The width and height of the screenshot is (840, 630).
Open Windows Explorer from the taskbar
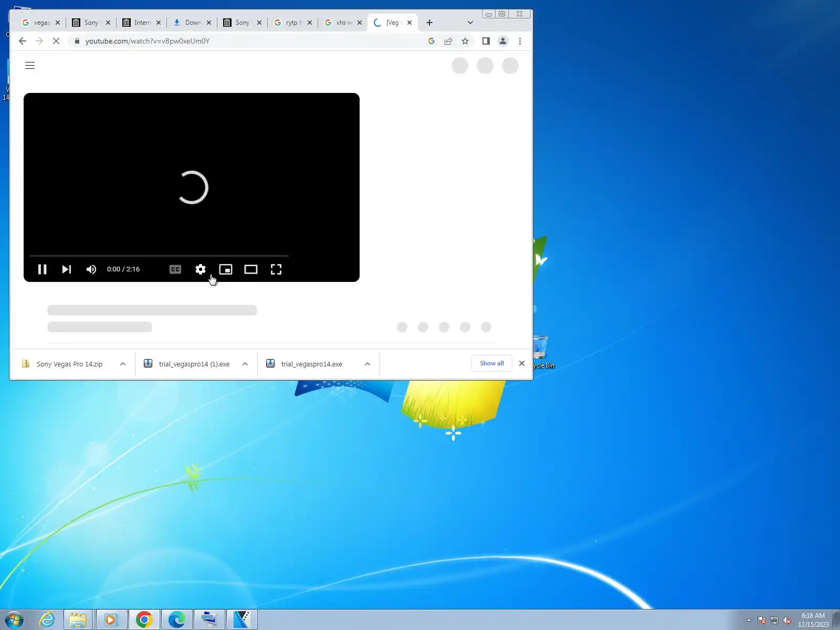pyautogui.click(x=78, y=620)
